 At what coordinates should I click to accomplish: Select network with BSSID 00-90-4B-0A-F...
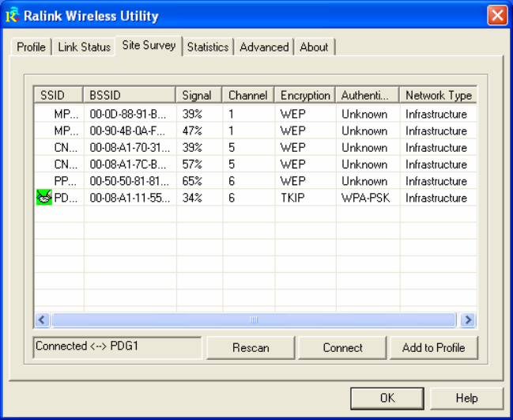pyautogui.click(x=255, y=131)
